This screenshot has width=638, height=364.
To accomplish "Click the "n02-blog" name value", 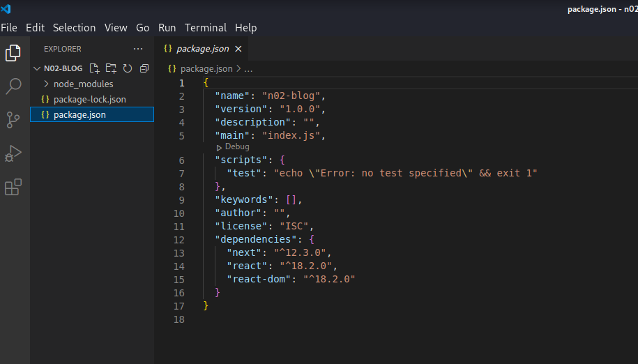I will pos(291,96).
